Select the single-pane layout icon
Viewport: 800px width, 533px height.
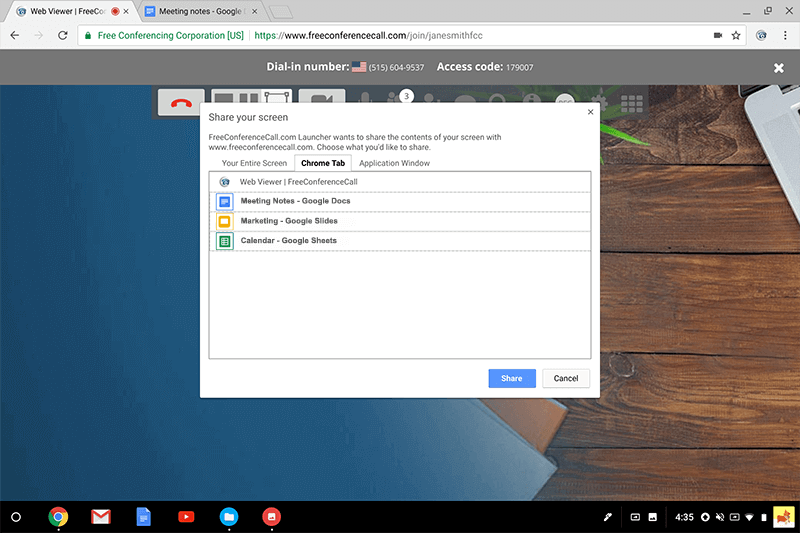[x=223, y=97]
